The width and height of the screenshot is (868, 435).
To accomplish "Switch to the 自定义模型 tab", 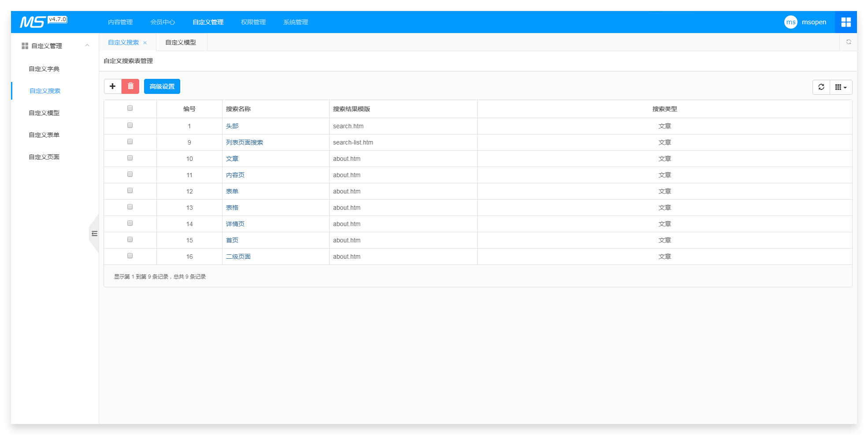I will pos(181,42).
